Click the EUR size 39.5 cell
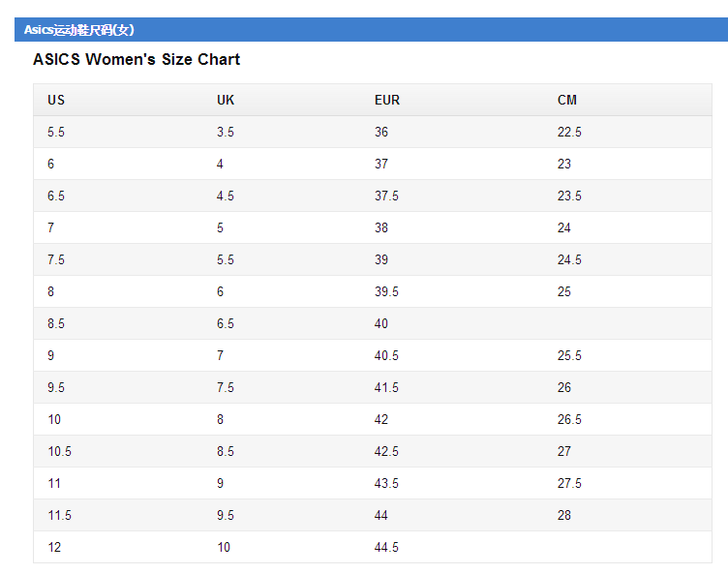This screenshot has height=574, width=728. point(386,292)
